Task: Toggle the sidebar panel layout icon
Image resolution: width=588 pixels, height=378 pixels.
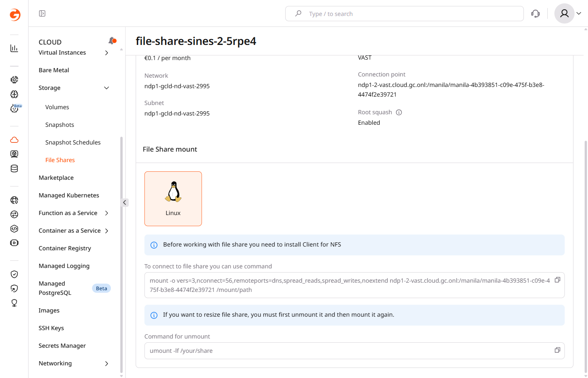Action: click(x=42, y=13)
